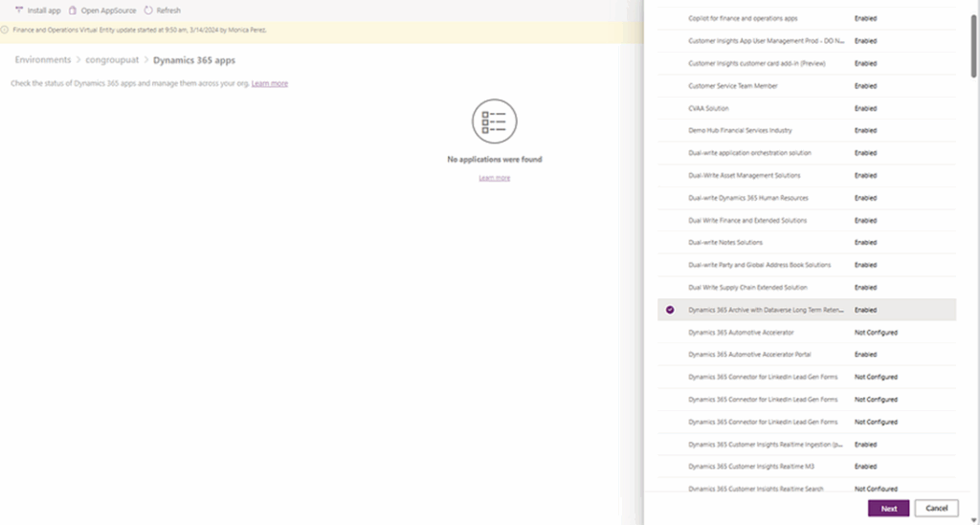This screenshot has height=525, width=980.
Task: Select Dual-Write Asset Management Solutions row
Action: click(744, 175)
